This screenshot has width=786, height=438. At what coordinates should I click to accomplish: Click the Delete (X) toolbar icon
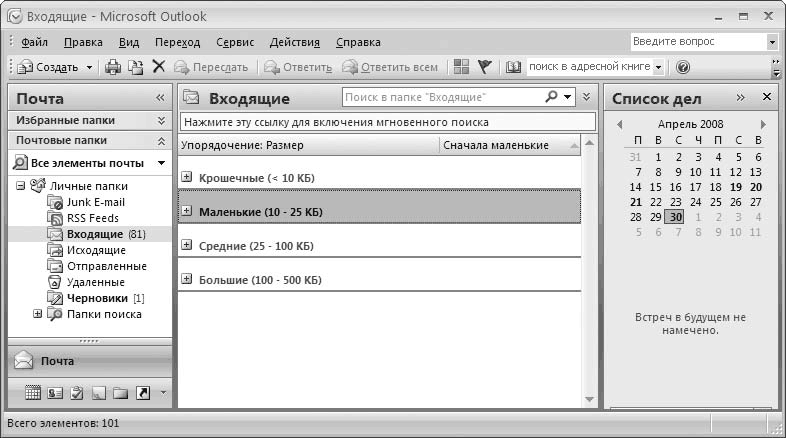point(158,67)
